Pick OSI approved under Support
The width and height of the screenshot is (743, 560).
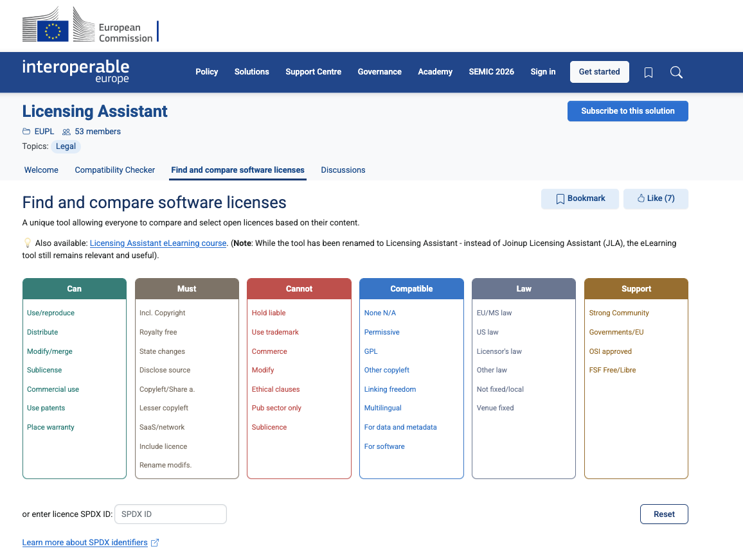(611, 351)
